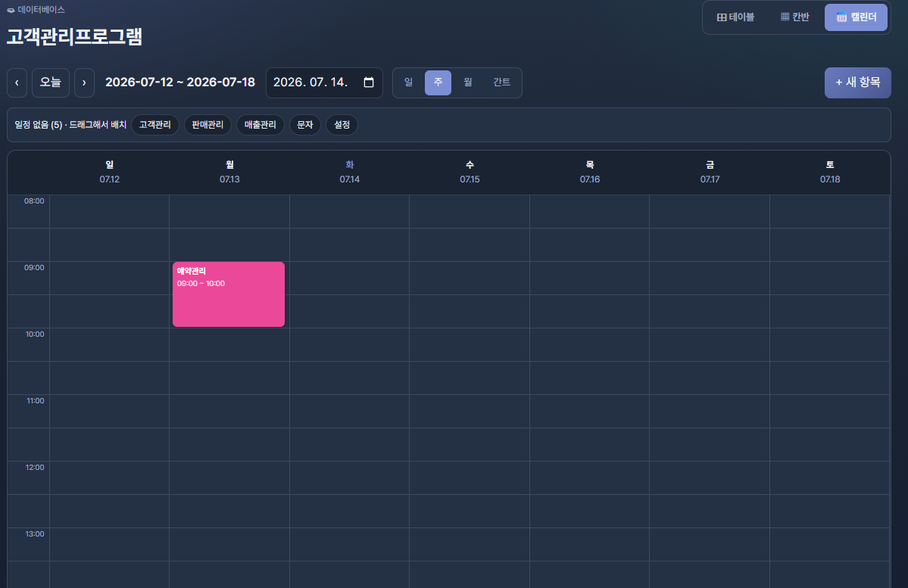Screen dimensions: 908x588
Task: Click the 토 07.18 column header
Action: click(830, 172)
